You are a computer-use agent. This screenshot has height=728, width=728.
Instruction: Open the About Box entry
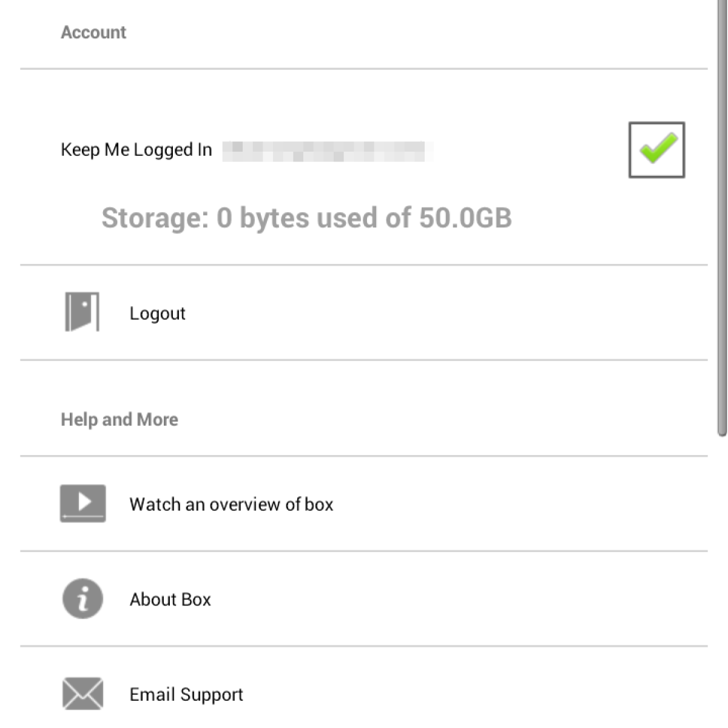click(x=170, y=599)
